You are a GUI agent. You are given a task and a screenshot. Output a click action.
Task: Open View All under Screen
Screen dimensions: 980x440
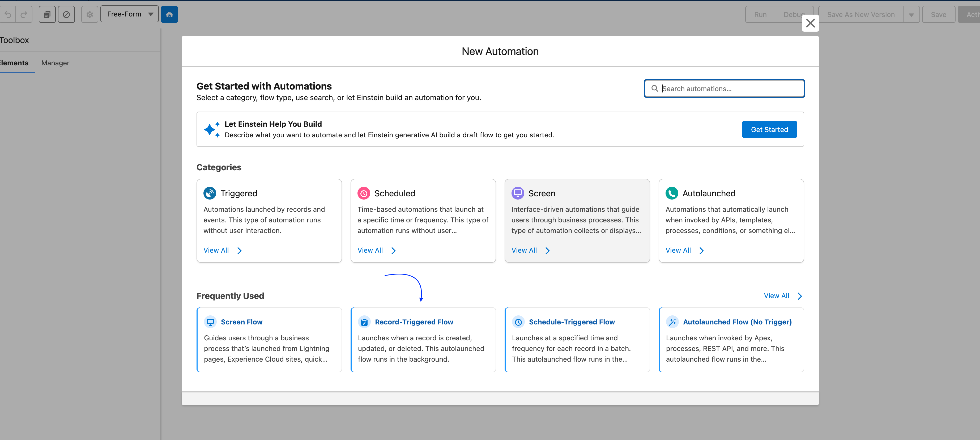click(524, 251)
